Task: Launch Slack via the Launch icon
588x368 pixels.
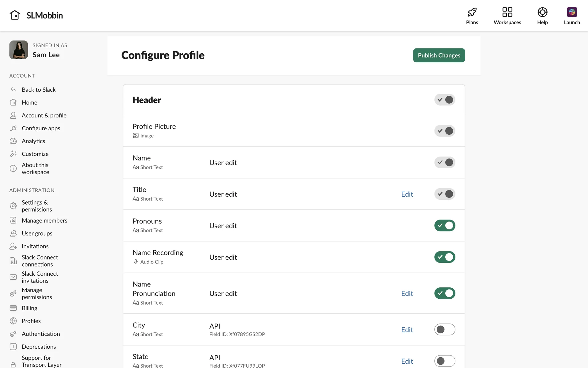Action: pyautogui.click(x=572, y=12)
